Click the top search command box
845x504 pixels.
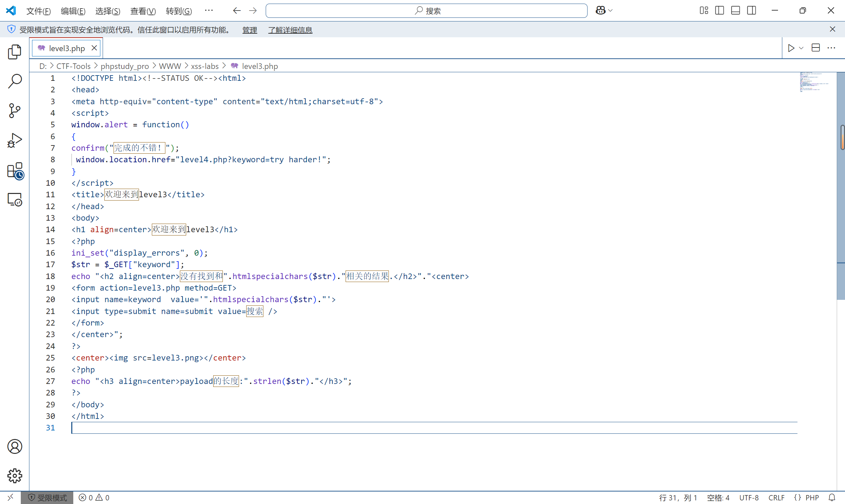pyautogui.click(x=426, y=11)
